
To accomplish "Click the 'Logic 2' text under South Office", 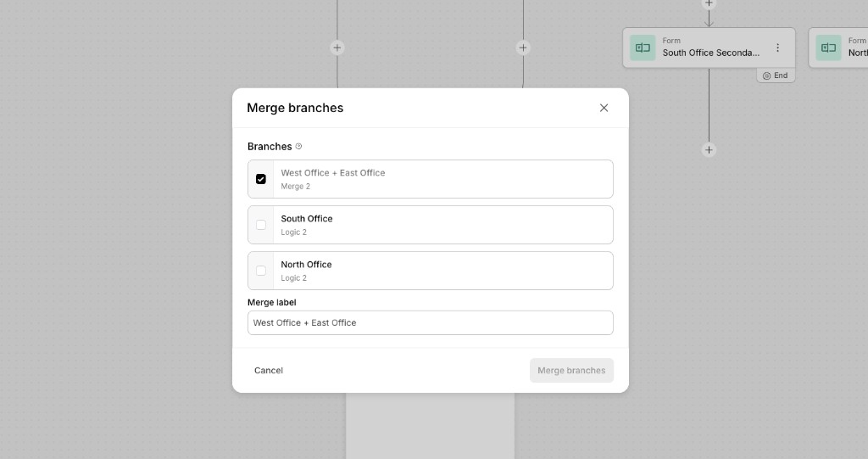I will tap(293, 232).
